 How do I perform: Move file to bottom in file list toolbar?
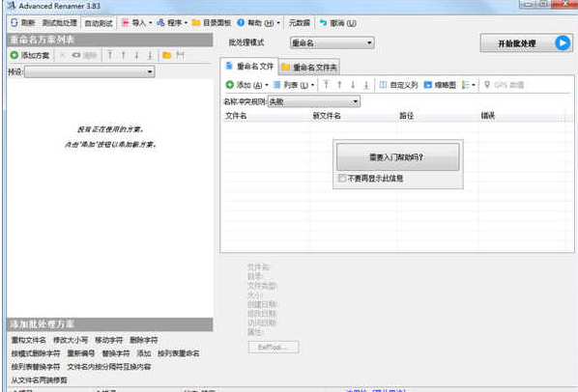click(x=366, y=85)
